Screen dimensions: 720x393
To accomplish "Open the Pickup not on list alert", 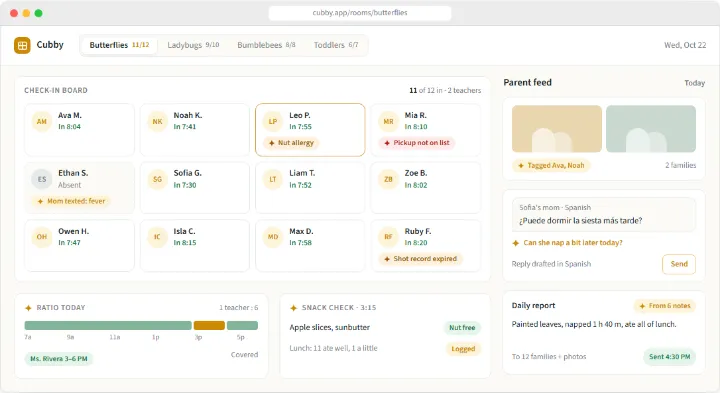I will point(416,143).
